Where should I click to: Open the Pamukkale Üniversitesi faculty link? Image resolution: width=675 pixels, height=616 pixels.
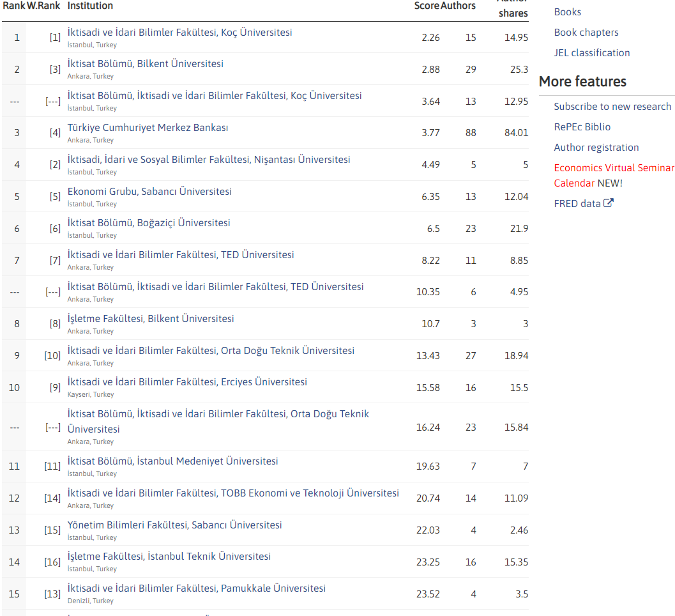click(196, 588)
